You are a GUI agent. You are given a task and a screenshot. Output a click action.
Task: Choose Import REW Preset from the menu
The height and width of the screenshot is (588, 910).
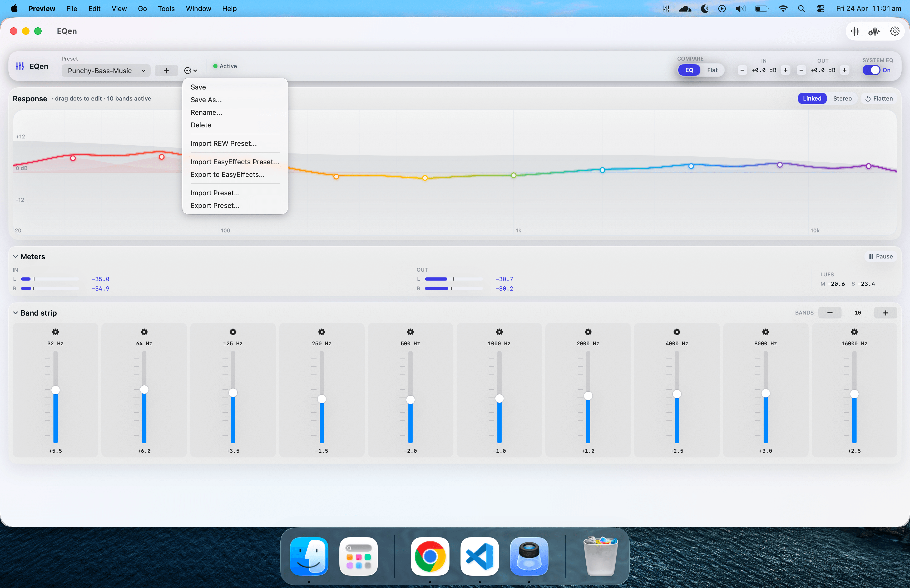point(223,143)
